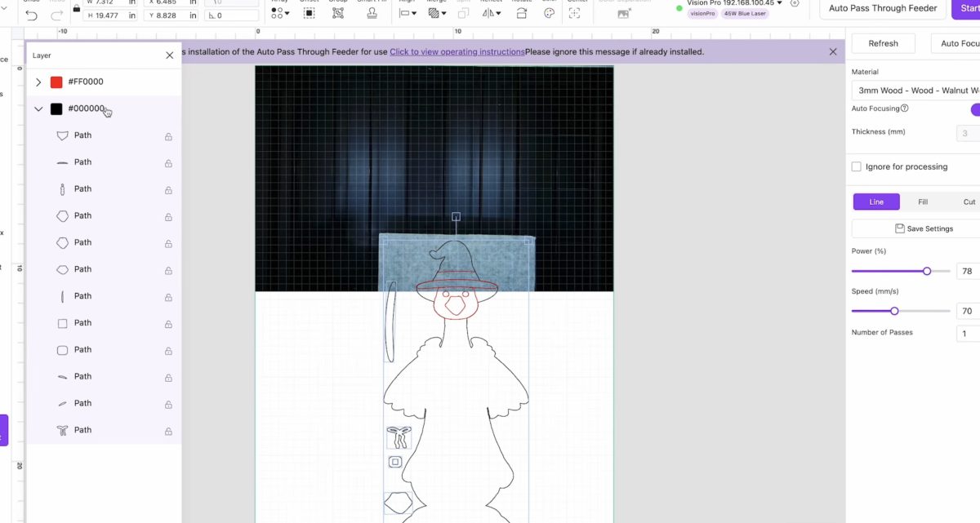980x523 pixels.
Task: Close the Layer panel
Action: coord(170,55)
